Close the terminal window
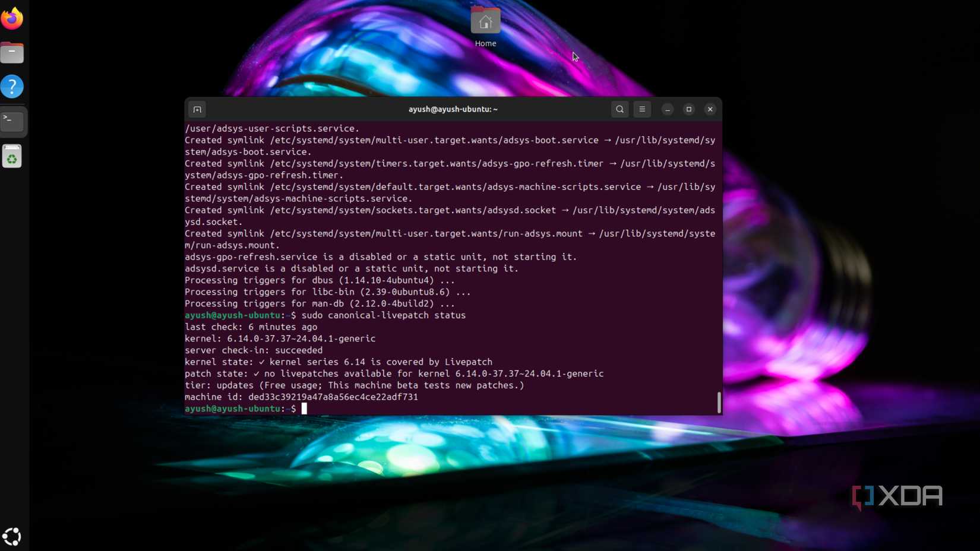 click(x=710, y=109)
